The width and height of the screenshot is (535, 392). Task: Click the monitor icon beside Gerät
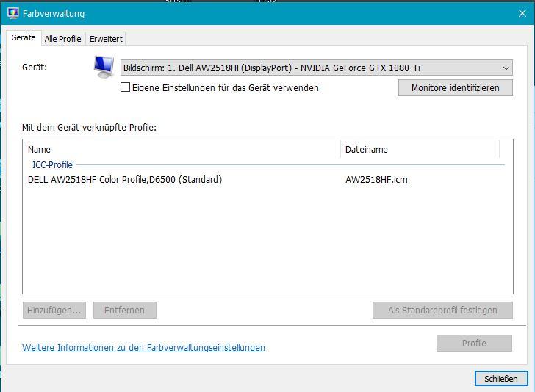104,67
